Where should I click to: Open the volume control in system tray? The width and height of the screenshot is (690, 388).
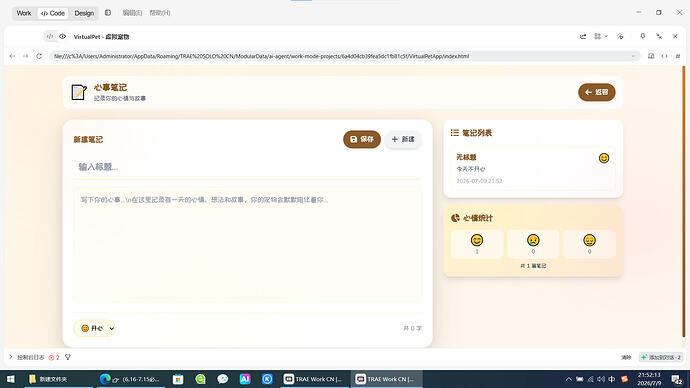[601, 379]
